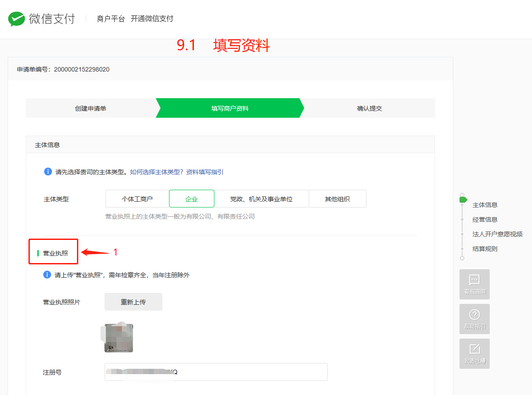Image resolution: width=532 pixels, height=395 pixels.
Task: Open the 客服咨询 chat icon
Action: point(474,280)
